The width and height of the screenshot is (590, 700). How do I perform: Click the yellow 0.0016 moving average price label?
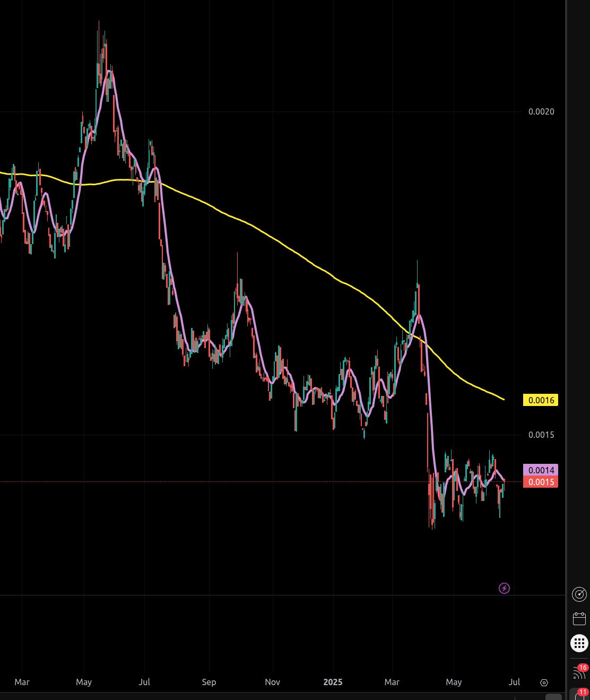click(541, 400)
